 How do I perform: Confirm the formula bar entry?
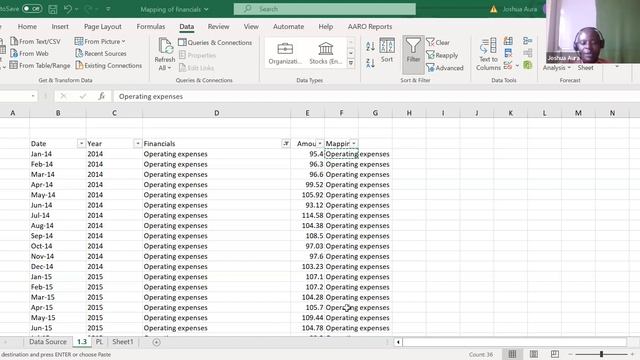[x=83, y=96]
